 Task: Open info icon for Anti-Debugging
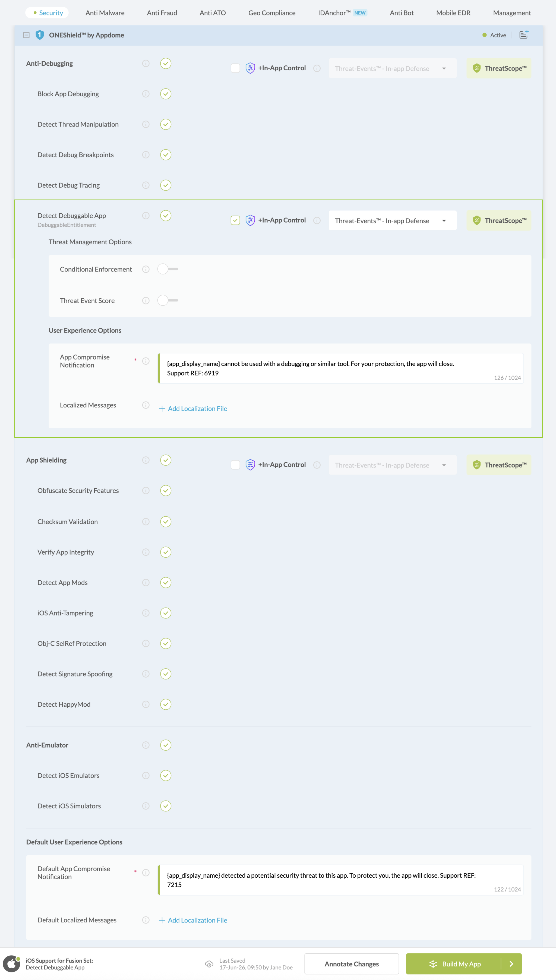(x=146, y=63)
